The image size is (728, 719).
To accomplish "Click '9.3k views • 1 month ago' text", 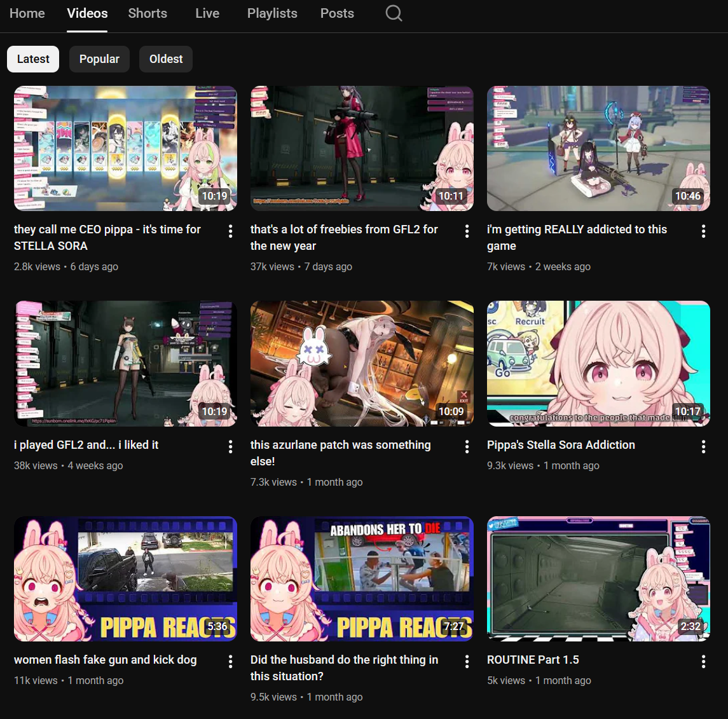I will [543, 465].
